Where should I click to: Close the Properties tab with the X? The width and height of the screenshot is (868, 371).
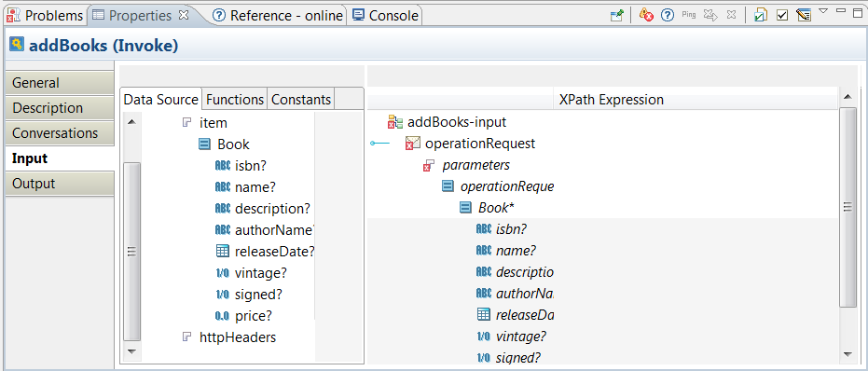click(x=184, y=15)
